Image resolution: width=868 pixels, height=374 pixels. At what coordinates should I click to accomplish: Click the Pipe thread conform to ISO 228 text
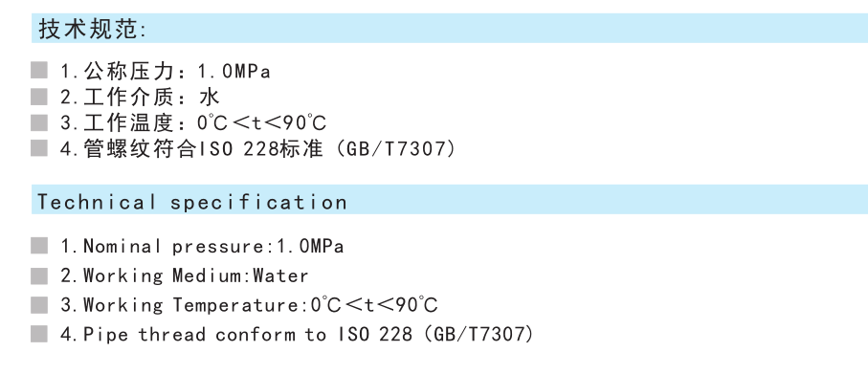[248, 335]
